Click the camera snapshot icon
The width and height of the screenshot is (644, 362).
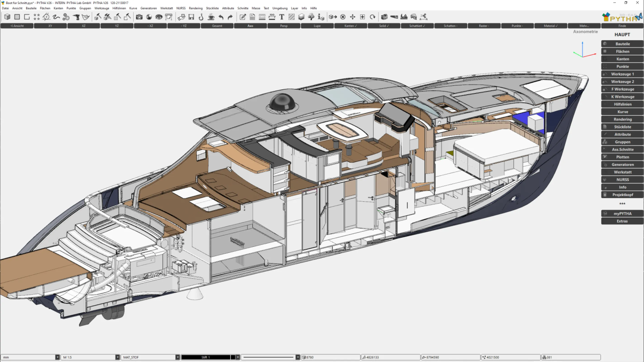coord(139,17)
